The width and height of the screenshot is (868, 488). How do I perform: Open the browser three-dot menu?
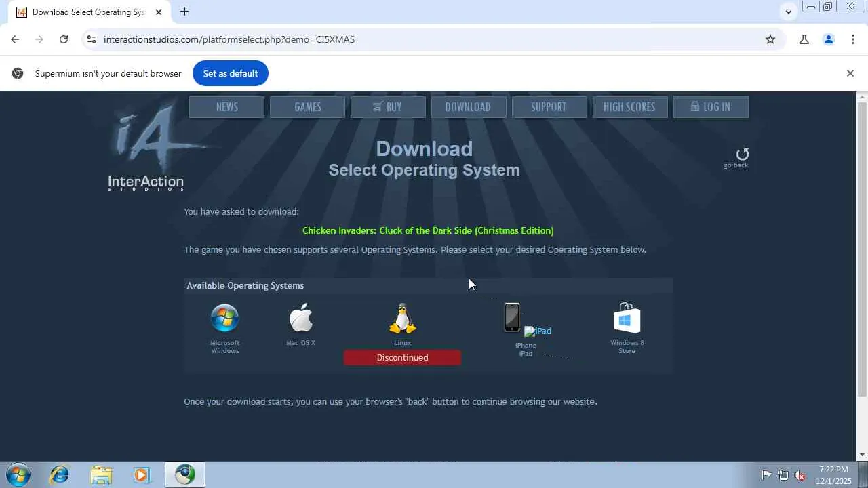coord(853,39)
